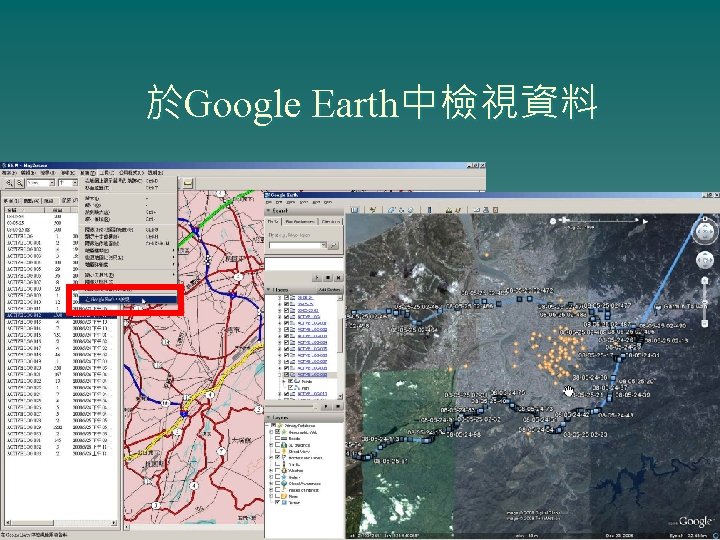Image resolution: width=720 pixels, height=540 pixels.
Task: Play the time animation on time slider
Action: (x=645, y=221)
